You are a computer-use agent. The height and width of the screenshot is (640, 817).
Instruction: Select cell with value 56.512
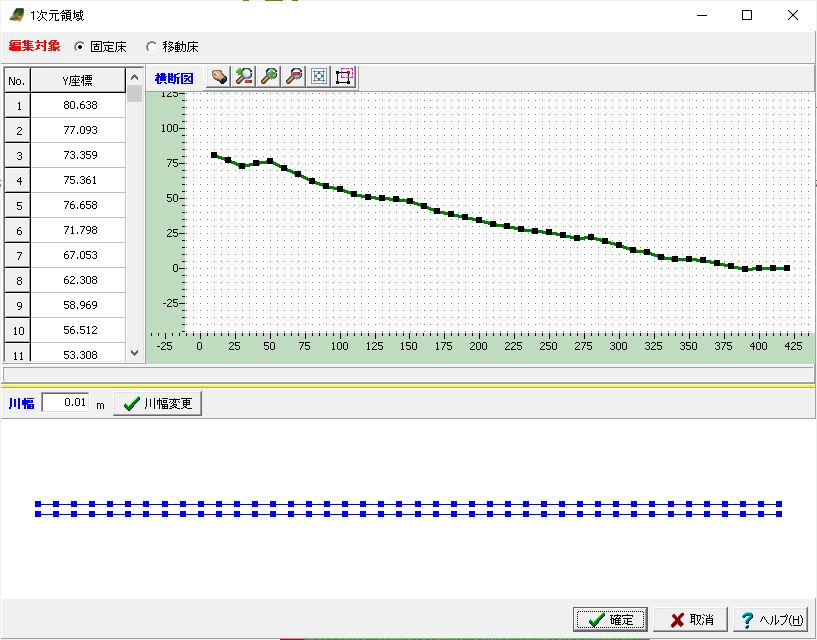78,330
